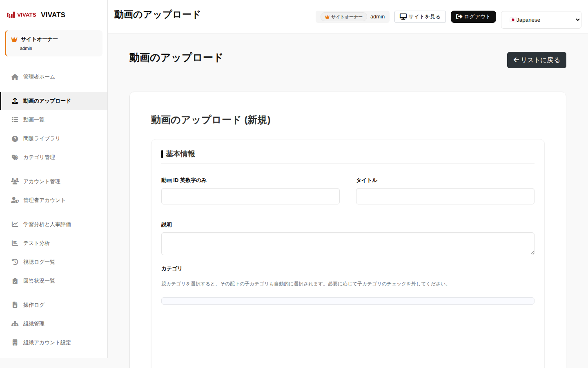Click the 説明 field label
The image size is (588, 368).
[x=167, y=225]
